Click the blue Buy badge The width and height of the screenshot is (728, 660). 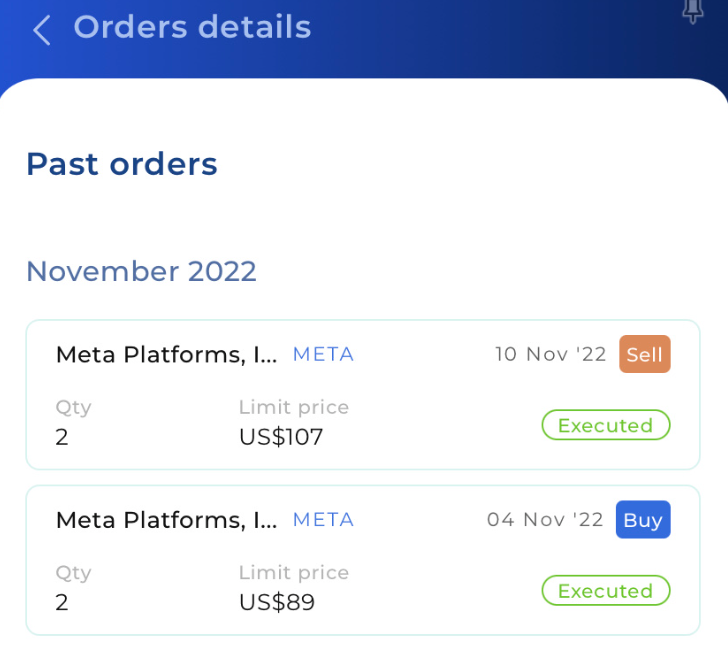point(642,520)
